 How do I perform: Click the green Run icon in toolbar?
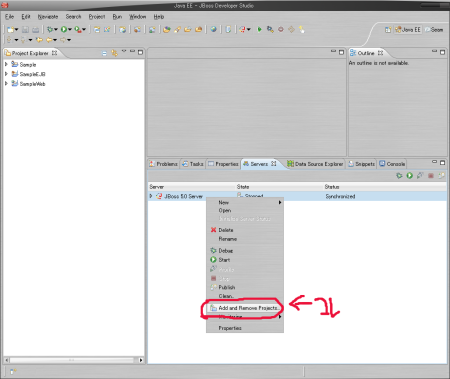pyautogui.click(x=64, y=30)
